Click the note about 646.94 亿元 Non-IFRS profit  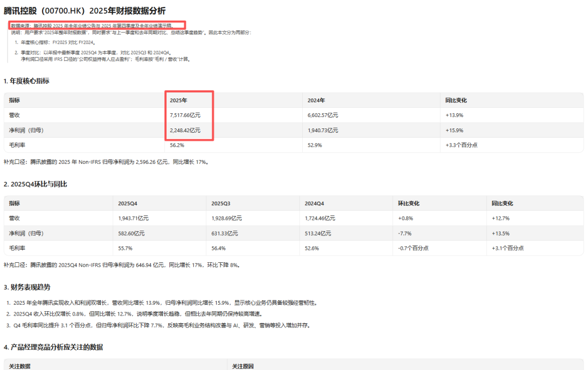click(x=122, y=265)
